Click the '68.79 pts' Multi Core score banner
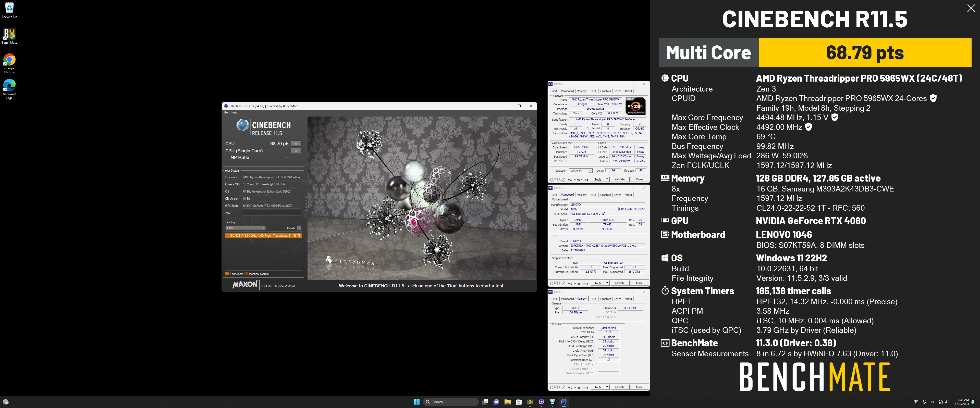 865,53
